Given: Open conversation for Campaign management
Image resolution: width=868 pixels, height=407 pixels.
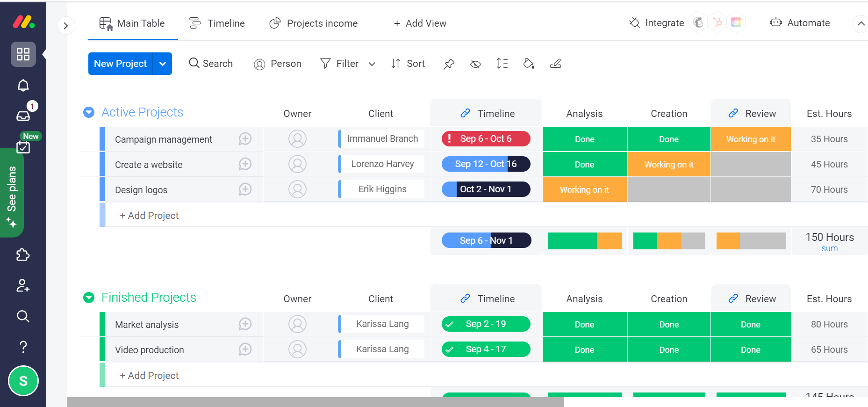Looking at the screenshot, I should 245,139.
